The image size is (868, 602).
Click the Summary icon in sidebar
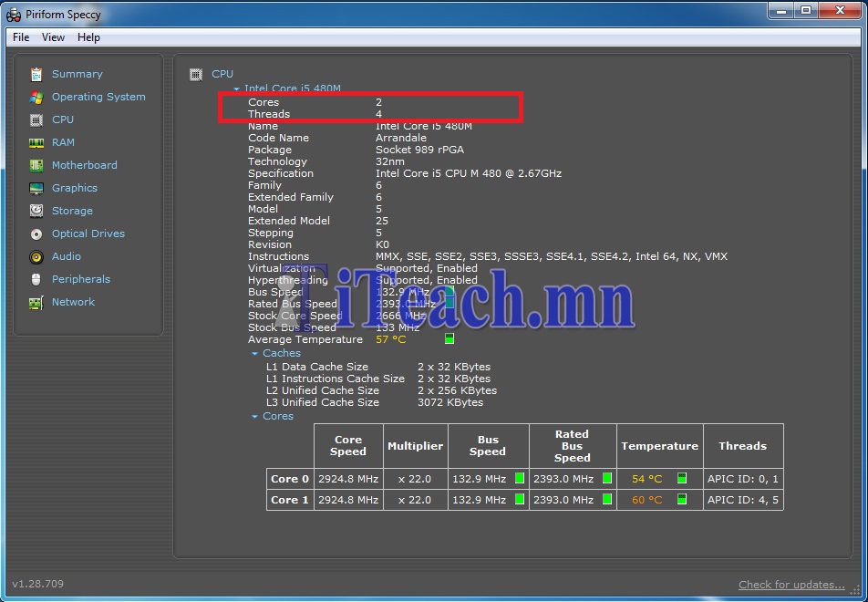tap(36, 74)
